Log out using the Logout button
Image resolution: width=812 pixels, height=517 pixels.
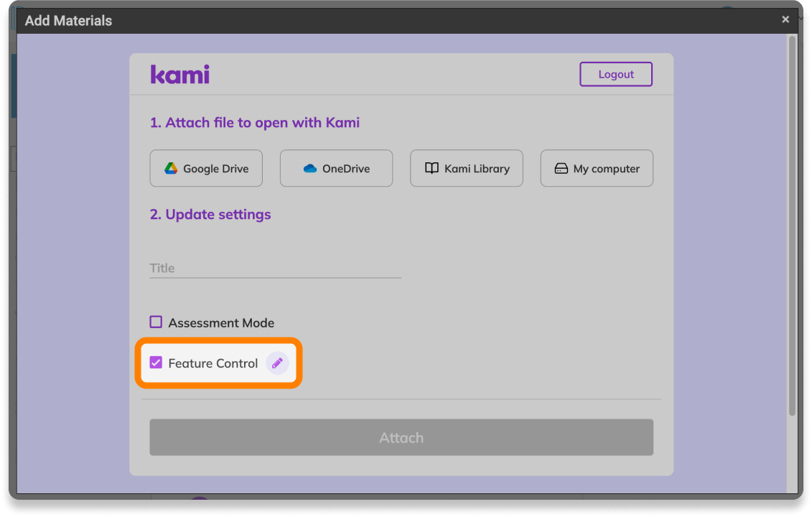coord(616,74)
